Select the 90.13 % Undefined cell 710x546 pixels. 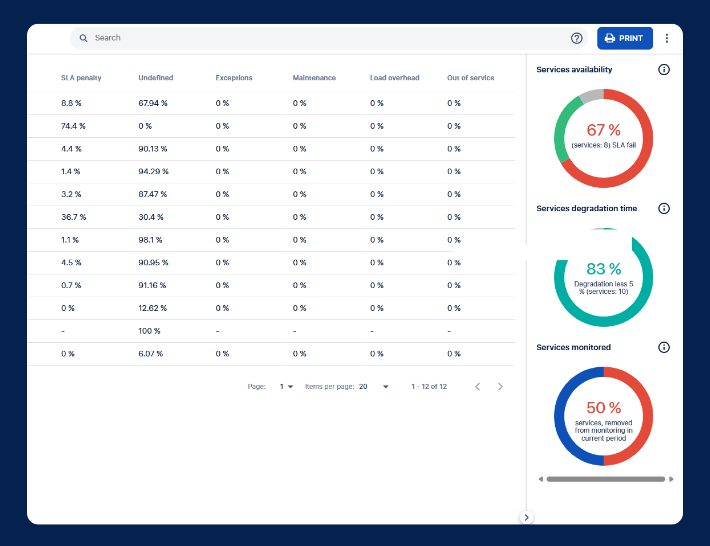(153, 148)
